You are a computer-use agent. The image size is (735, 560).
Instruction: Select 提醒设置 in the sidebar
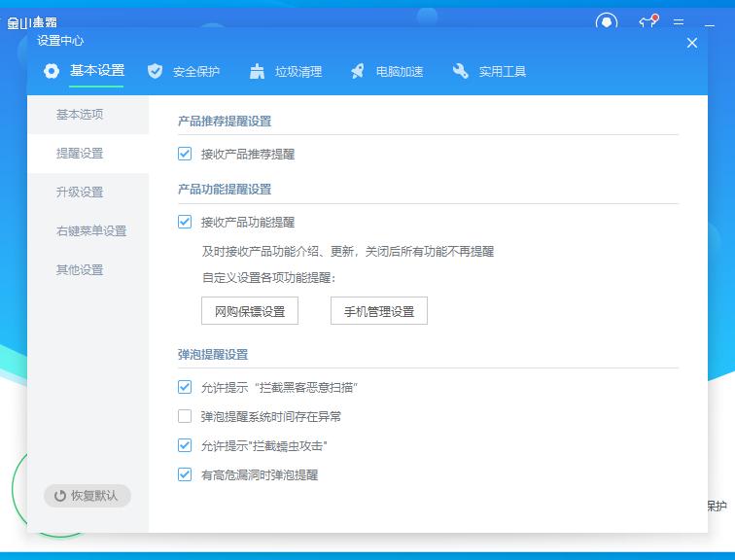[x=88, y=154]
